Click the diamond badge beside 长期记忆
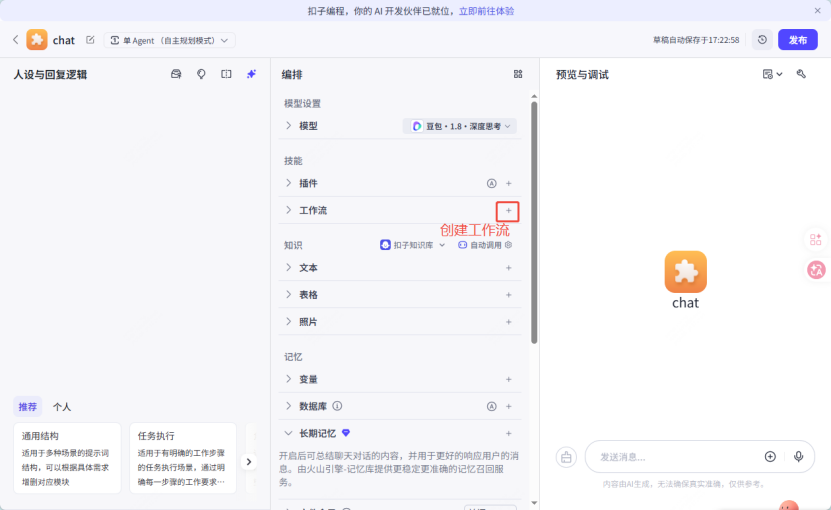 click(x=346, y=433)
